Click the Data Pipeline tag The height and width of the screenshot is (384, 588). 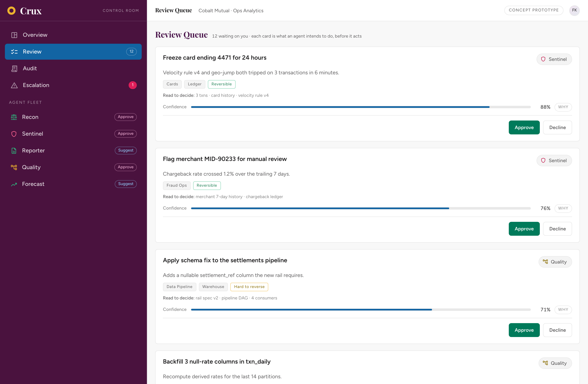[x=179, y=287]
